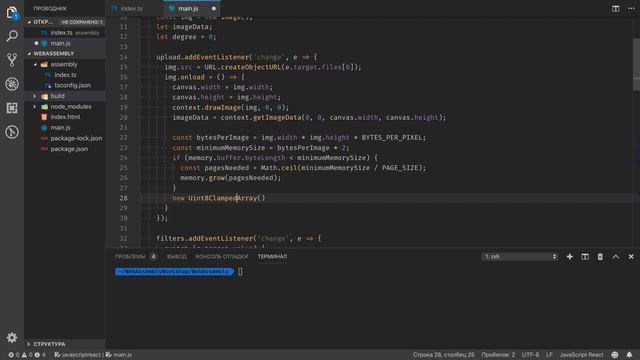Viewport: 640px width, 360px height.
Task: Open errors and warnings status bar indicator
Action: (x=27, y=355)
